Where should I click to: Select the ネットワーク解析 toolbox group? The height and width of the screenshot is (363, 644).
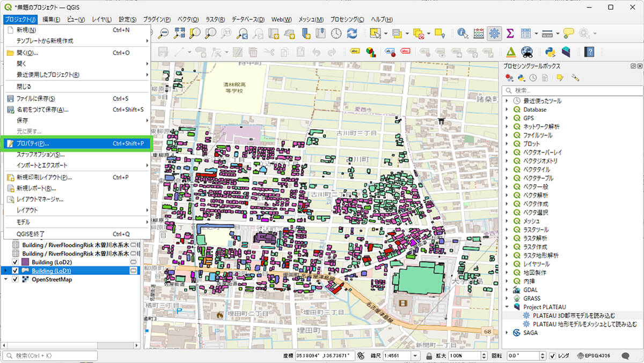tap(541, 127)
